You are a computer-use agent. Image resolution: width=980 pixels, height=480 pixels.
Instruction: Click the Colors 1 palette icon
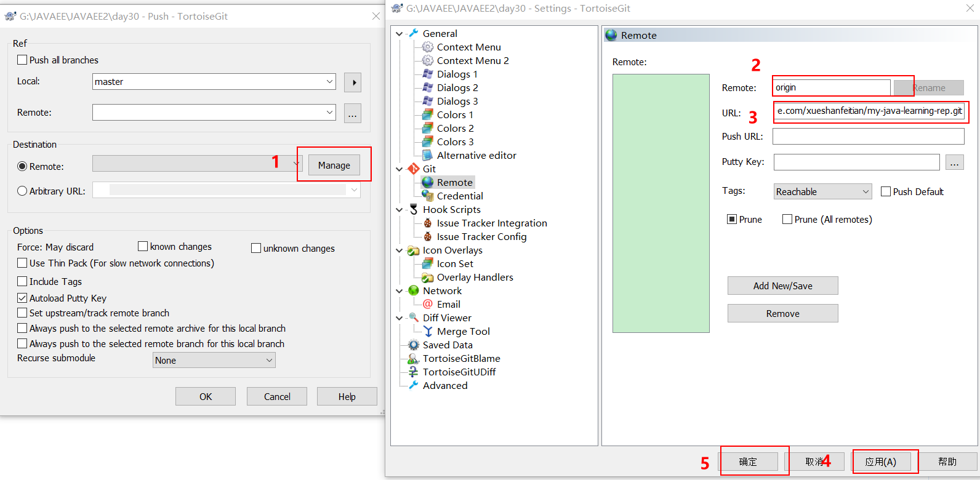point(428,114)
